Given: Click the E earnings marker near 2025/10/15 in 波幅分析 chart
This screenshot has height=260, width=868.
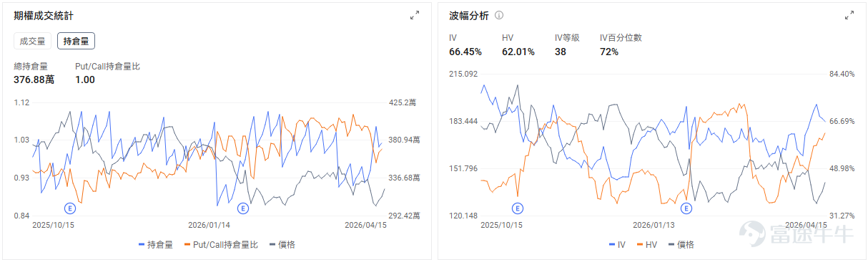Looking at the screenshot, I should [518, 208].
